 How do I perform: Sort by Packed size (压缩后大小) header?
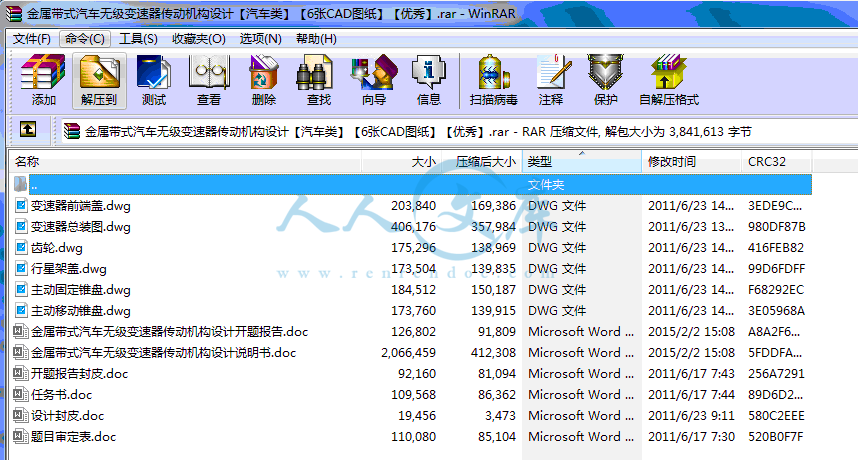click(482, 161)
